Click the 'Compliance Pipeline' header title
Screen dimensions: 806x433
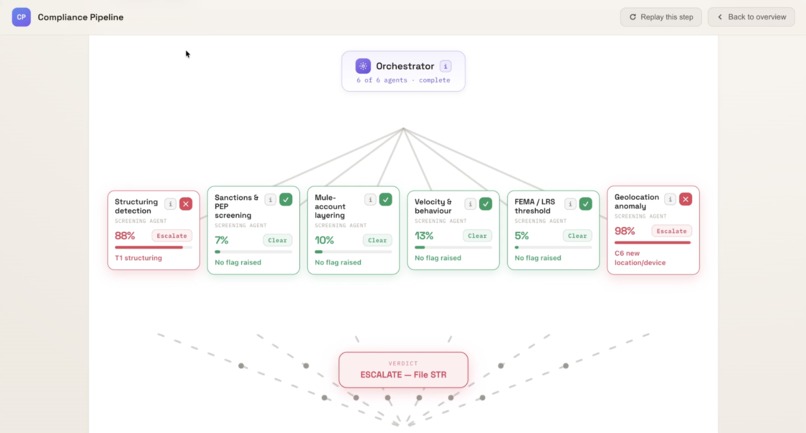coord(80,17)
